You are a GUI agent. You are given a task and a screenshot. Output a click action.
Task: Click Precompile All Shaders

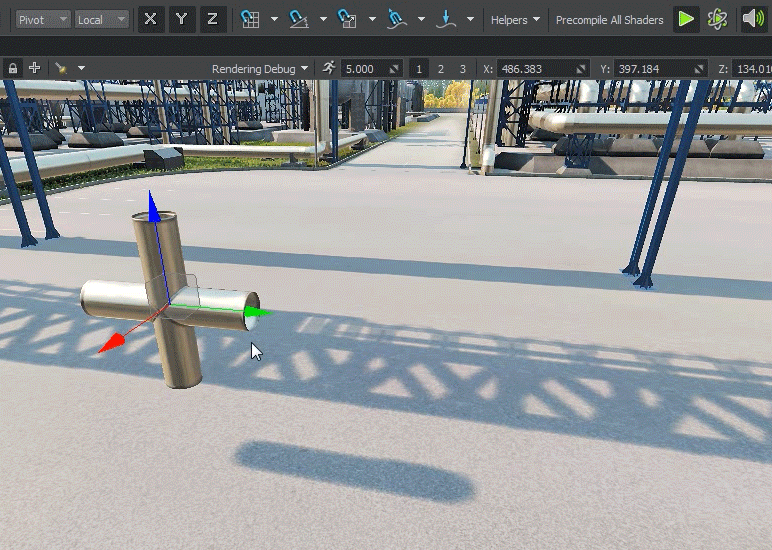(609, 19)
